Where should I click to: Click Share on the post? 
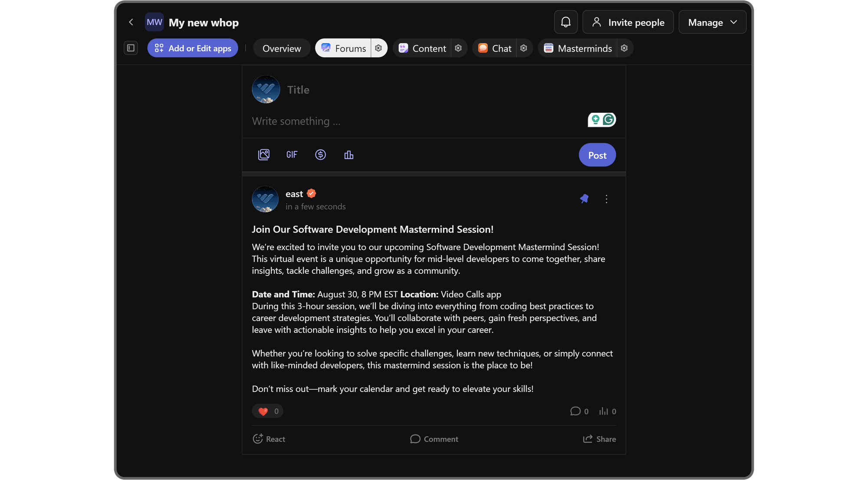pos(599,439)
